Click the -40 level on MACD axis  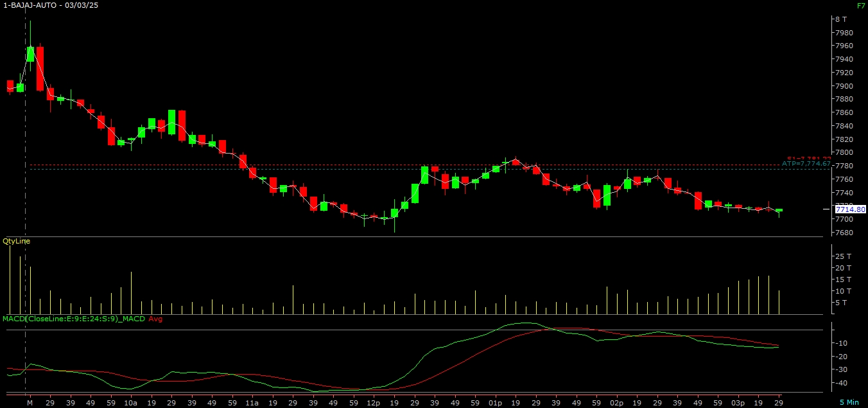point(842,383)
